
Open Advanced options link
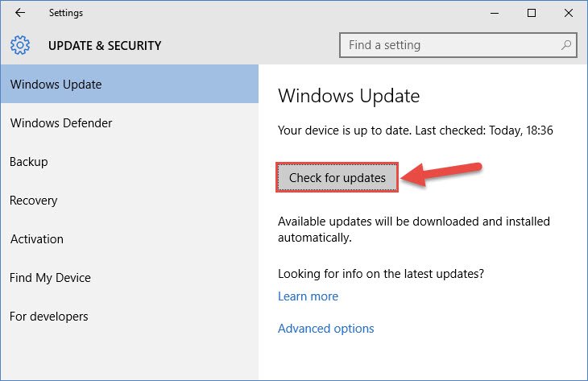(326, 329)
